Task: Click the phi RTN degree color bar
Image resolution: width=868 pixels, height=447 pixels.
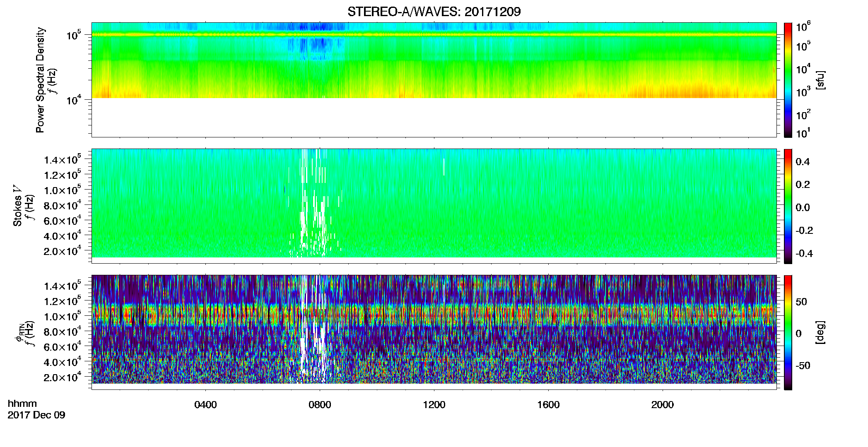Action: coord(788,332)
